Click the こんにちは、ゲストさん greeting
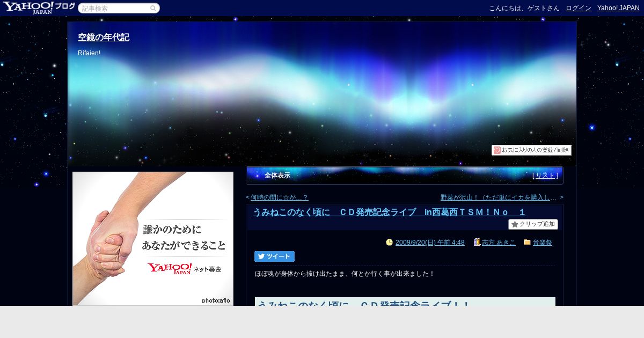The image size is (644, 338). (524, 8)
